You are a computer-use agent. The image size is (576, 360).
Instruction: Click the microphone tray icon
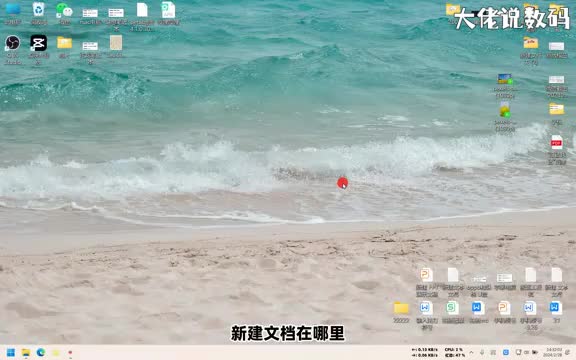click(482, 353)
